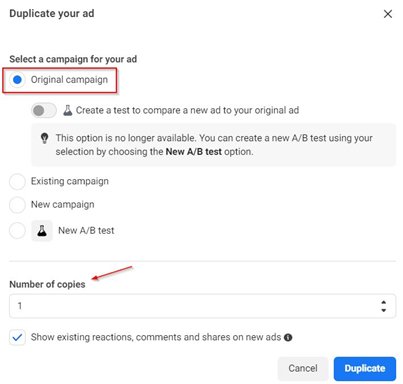Click the Cancel button
403x384 pixels.
[x=303, y=369]
